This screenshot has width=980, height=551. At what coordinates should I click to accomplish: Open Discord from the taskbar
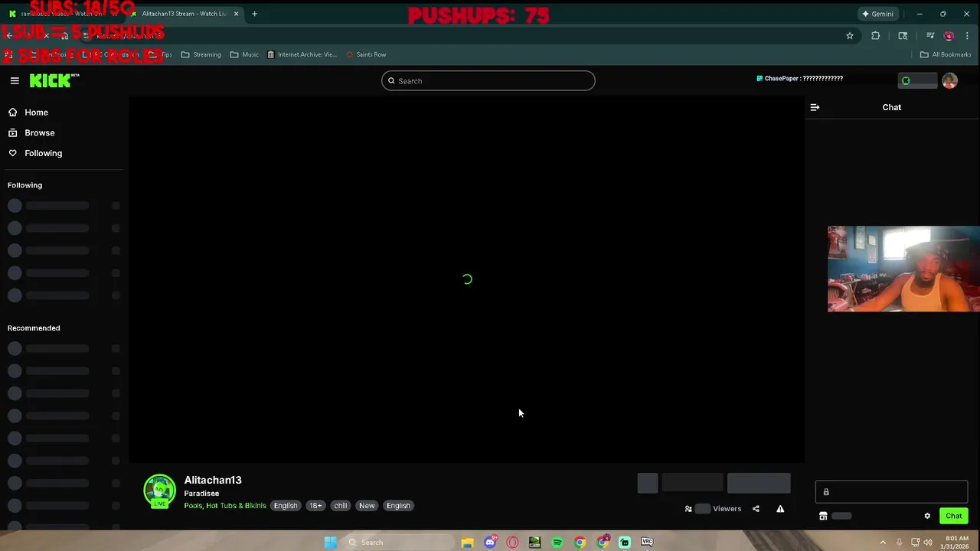pyautogui.click(x=490, y=542)
